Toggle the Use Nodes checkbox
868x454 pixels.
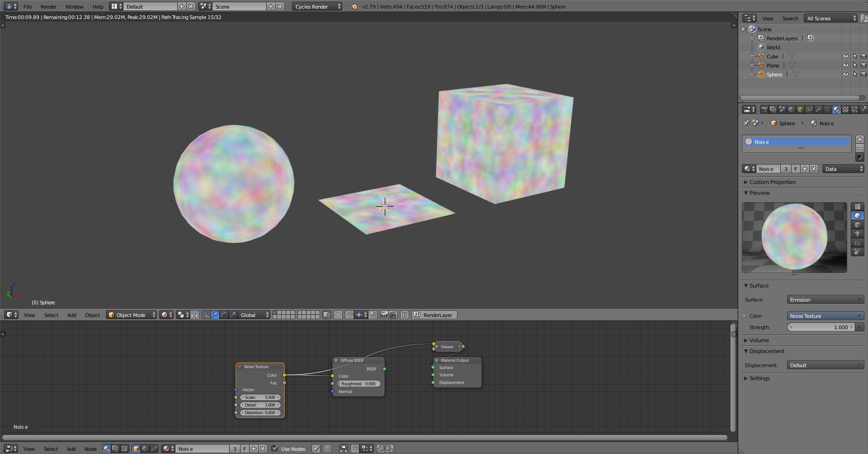click(x=274, y=449)
